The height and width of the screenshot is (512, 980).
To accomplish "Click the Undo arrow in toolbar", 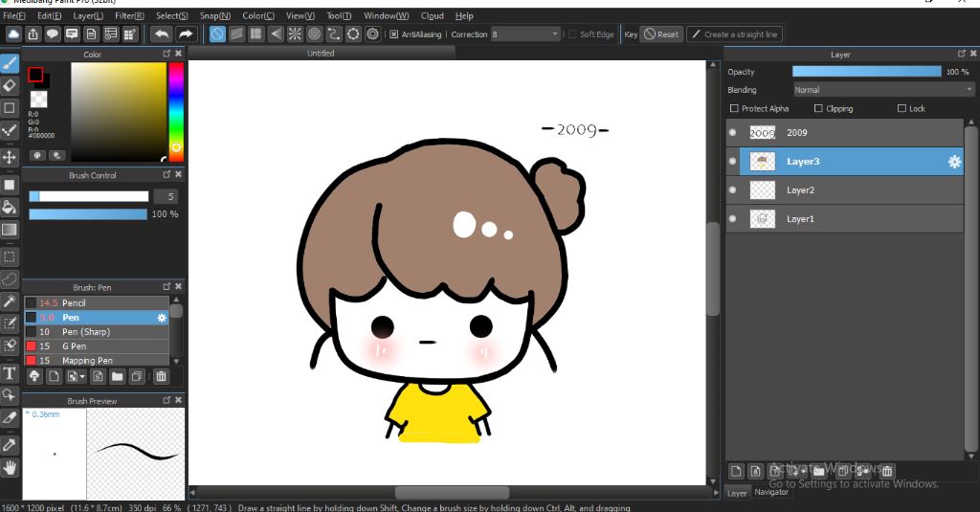I will [x=162, y=34].
